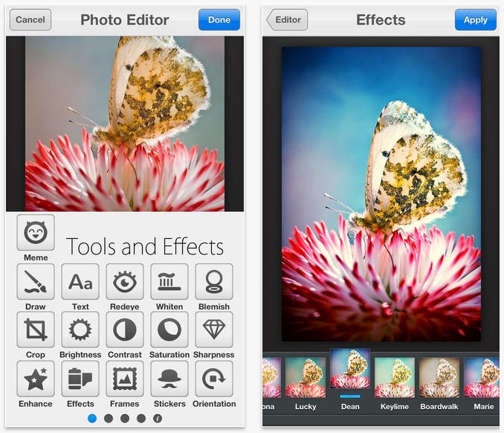Open the Stickers hat-and-mustache tool
The width and height of the screenshot is (504, 433).
click(169, 379)
